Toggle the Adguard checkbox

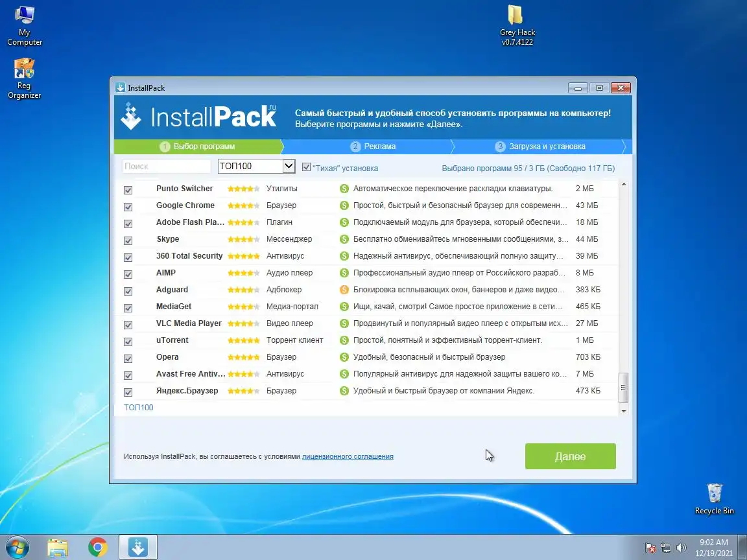pyautogui.click(x=128, y=291)
